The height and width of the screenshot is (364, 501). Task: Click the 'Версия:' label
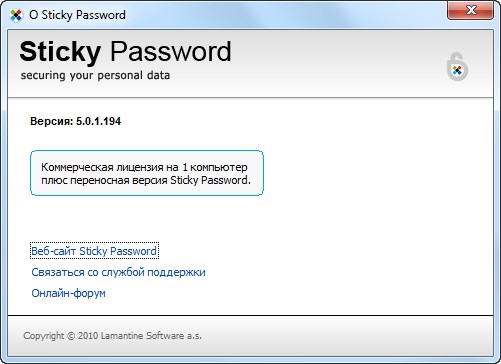[x=52, y=121]
